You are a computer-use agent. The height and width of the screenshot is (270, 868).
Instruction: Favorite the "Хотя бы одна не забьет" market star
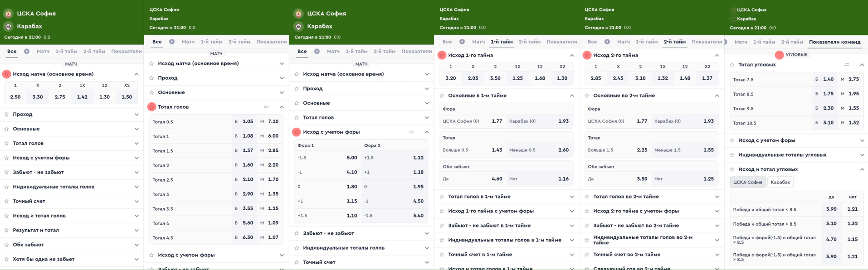pos(6,259)
